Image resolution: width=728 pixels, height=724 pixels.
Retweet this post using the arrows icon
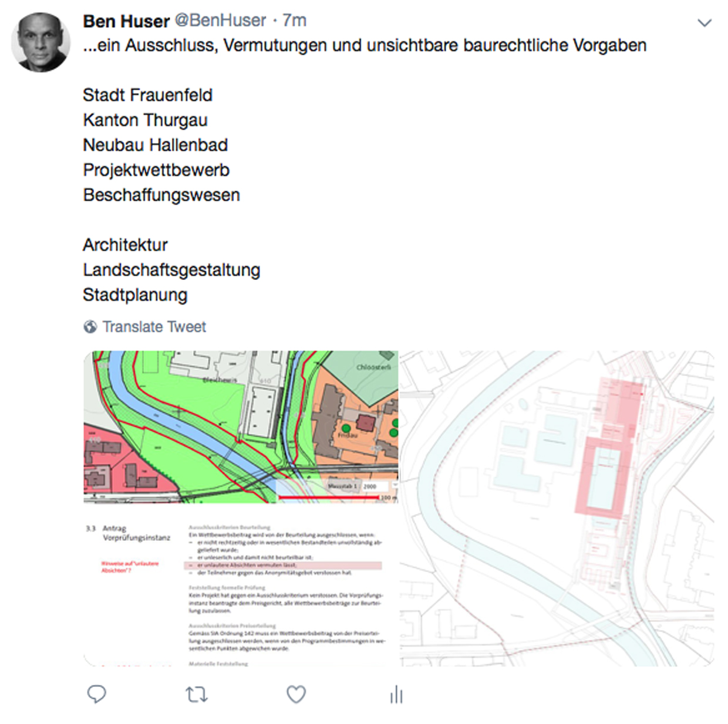(x=197, y=695)
